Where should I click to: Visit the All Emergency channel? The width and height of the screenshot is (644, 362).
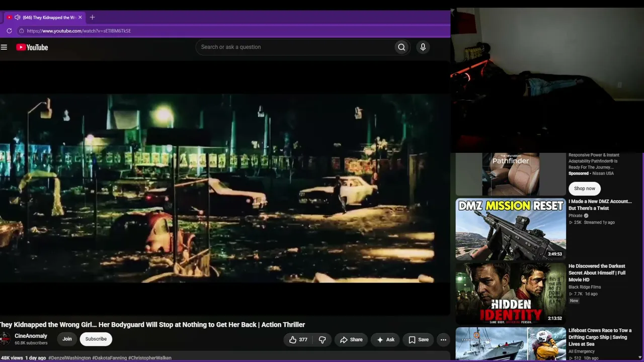[582, 351]
